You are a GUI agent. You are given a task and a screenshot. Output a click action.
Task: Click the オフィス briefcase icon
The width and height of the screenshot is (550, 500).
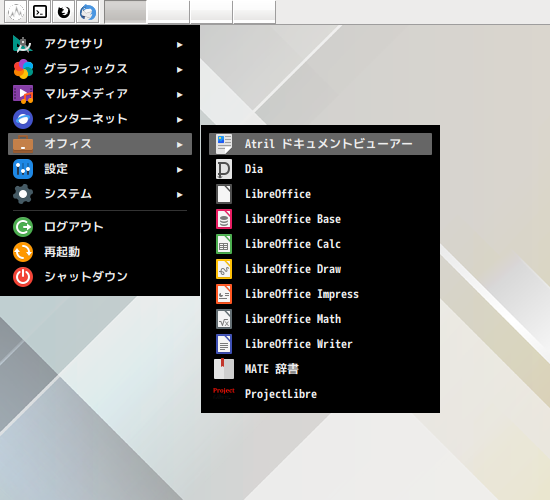(x=23, y=144)
